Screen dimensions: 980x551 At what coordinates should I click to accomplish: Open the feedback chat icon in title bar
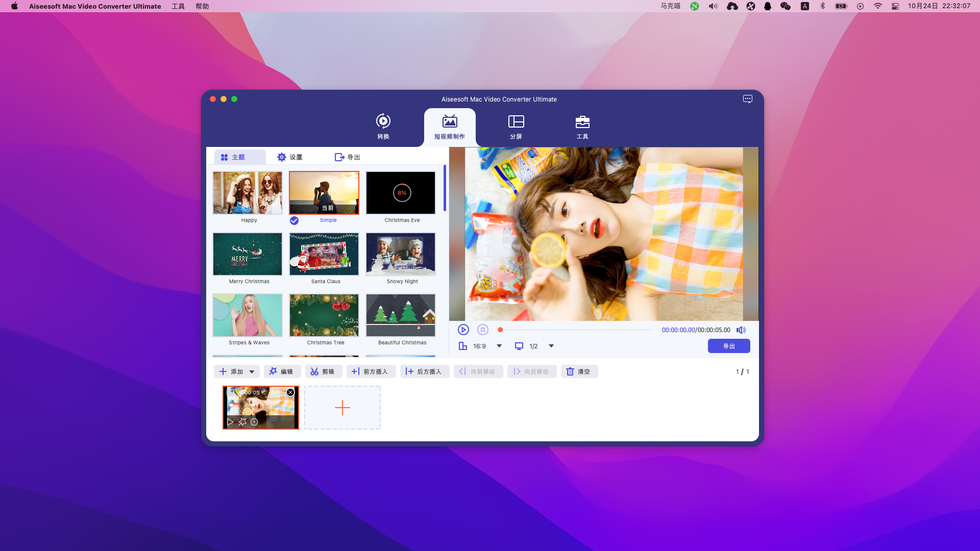(747, 99)
